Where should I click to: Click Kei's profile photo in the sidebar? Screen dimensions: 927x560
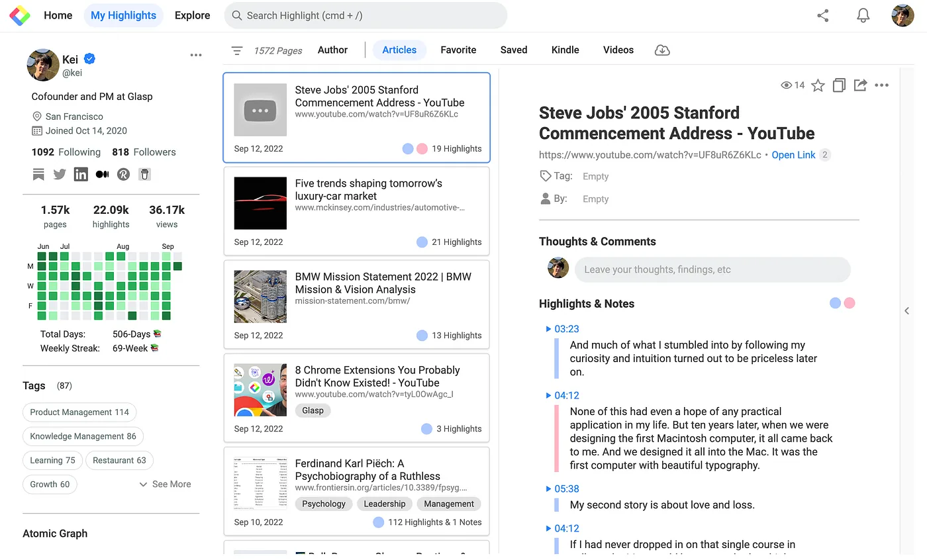click(43, 64)
